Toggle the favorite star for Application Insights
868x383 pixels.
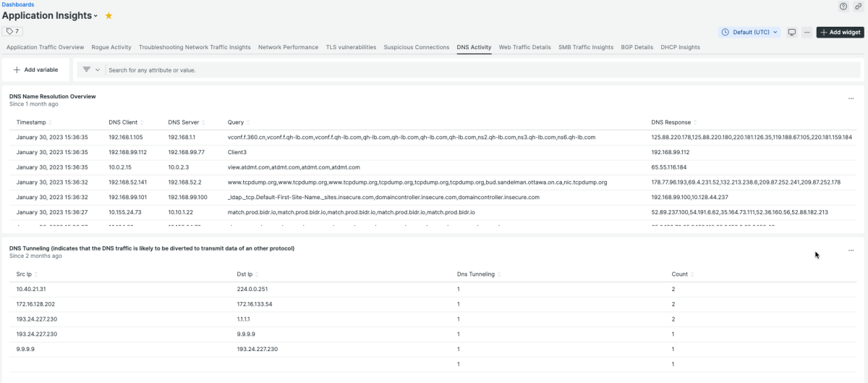[109, 16]
